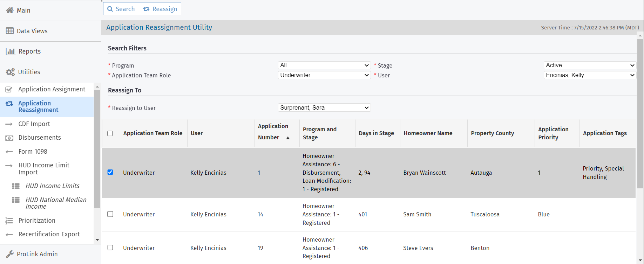The width and height of the screenshot is (644, 264).
Task: Open the Program dropdown
Action: pyautogui.click(x=324, y=65)
